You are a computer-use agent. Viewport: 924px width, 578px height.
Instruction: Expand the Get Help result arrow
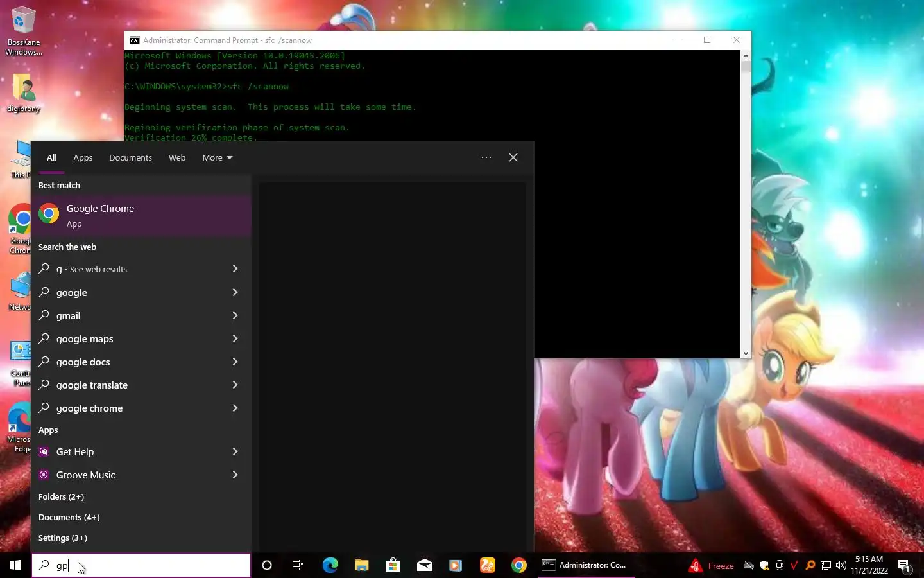[235, 451]
